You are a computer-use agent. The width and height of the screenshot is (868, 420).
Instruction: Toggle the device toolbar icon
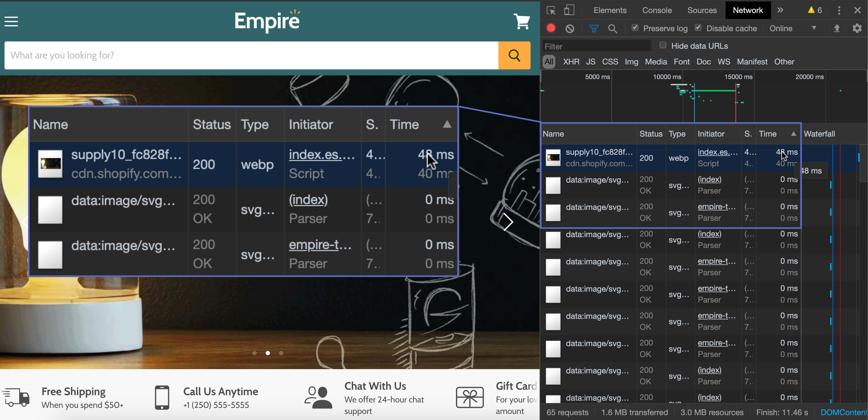pyautogui.click(x=569, y=10)
